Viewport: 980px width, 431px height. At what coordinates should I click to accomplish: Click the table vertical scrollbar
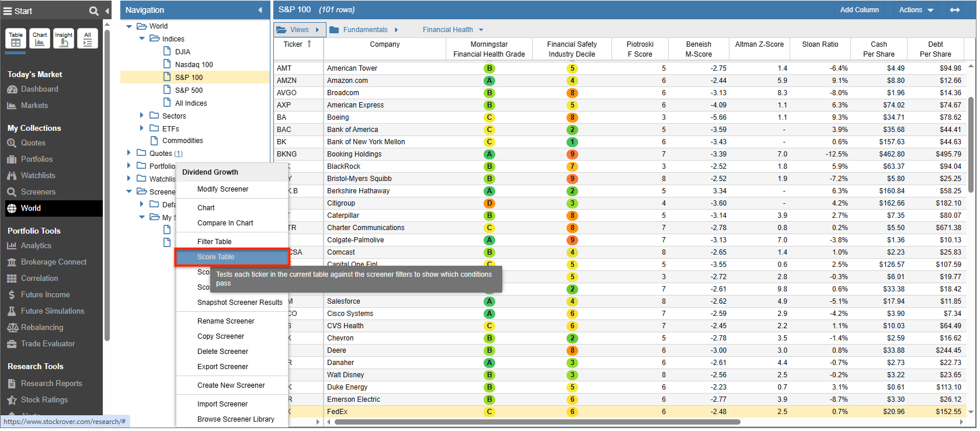click(971, 146)
